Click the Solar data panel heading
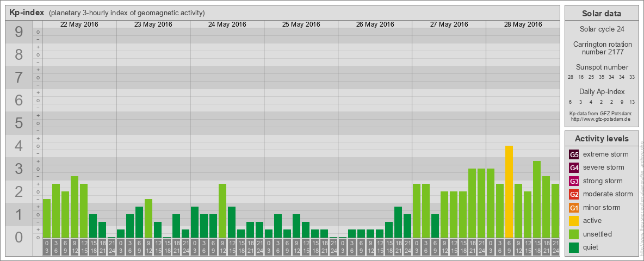Viewport: 644px width, 261px height. click(x=602, y=14)
